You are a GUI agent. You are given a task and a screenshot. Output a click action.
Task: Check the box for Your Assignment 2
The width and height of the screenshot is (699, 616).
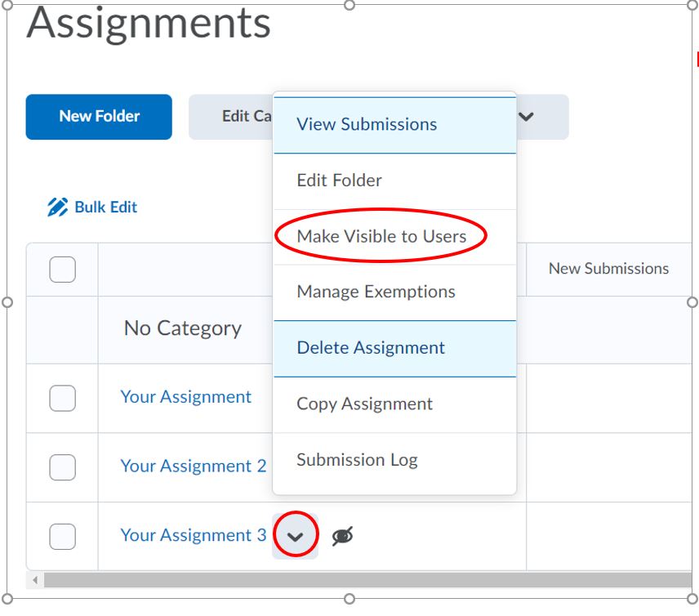tap(63, 466)
